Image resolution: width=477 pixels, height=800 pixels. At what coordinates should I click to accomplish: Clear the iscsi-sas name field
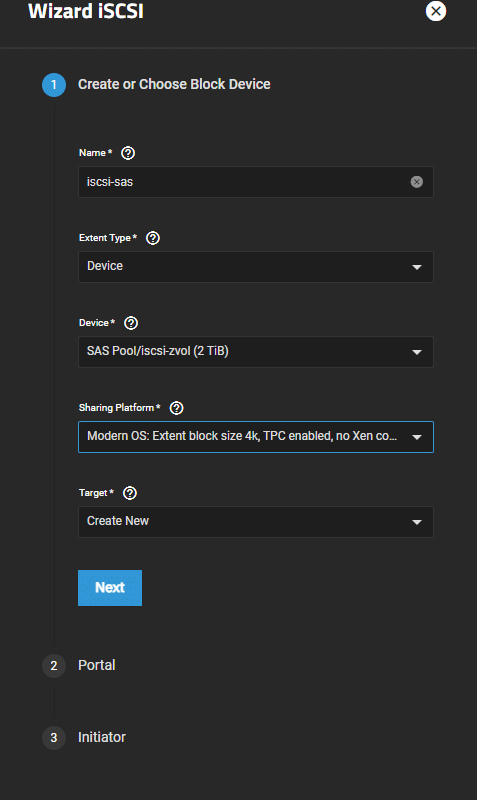click(x=417, y=182)
